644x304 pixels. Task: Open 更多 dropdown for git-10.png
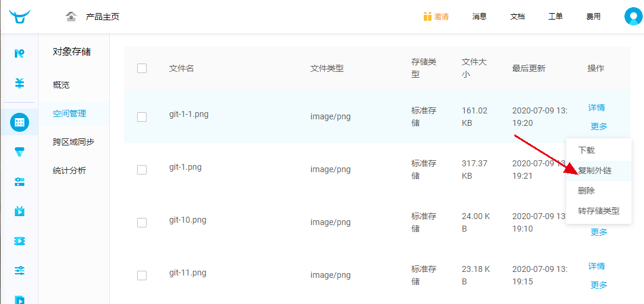coord(599,232)
